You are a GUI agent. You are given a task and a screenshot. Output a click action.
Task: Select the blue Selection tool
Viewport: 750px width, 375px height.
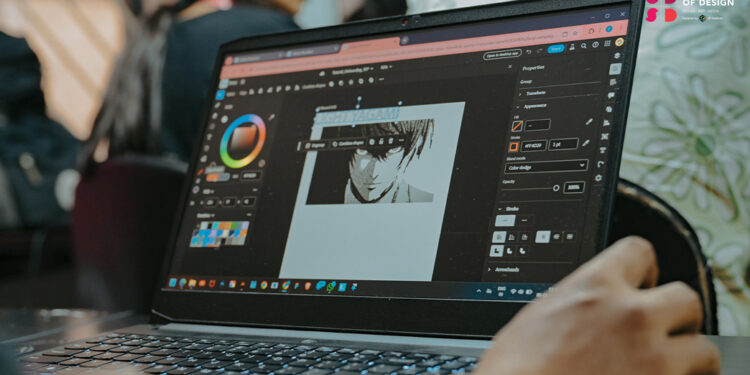coord(220,95)
